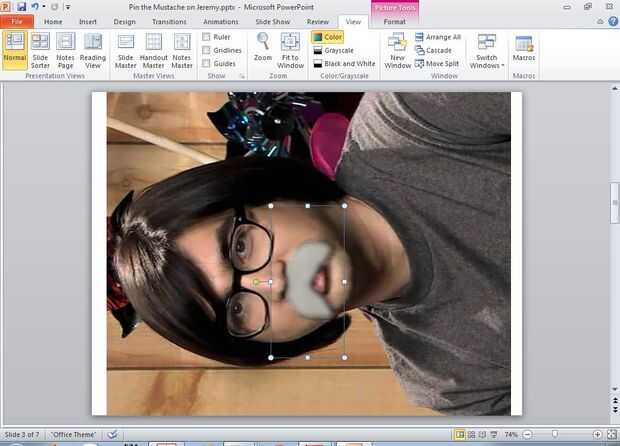
Task: Select Black and White mode
Action: 344,64
